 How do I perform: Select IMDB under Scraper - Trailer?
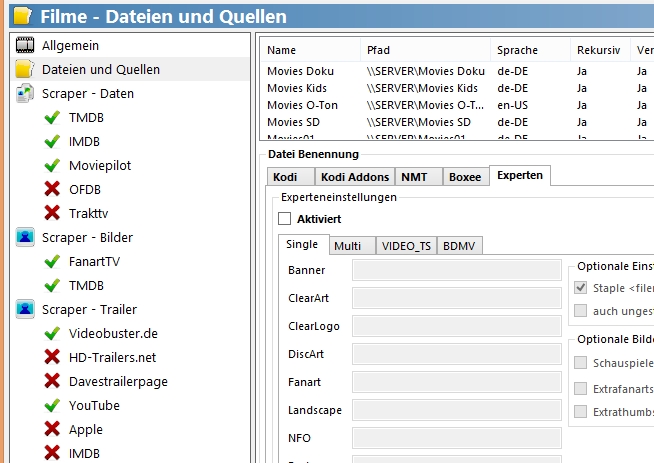[x=84, y=453]
